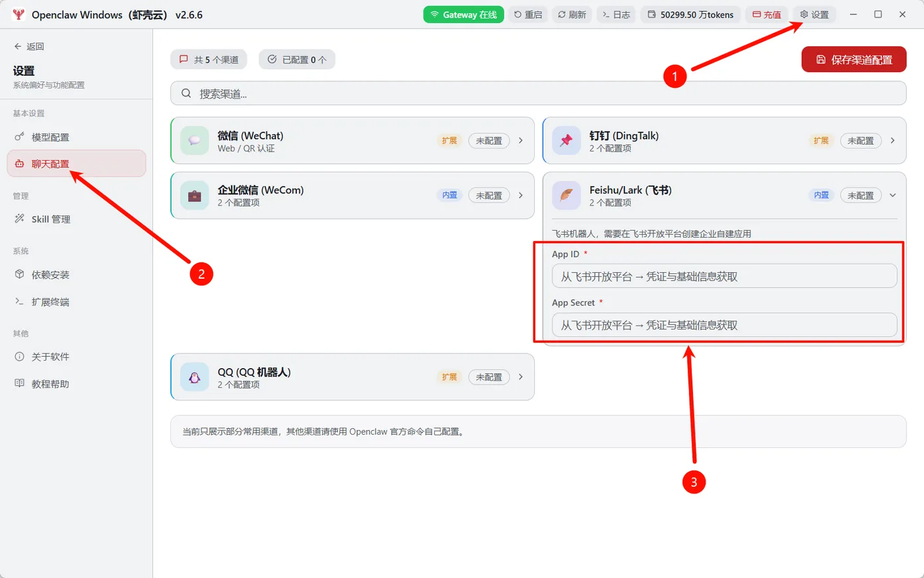Click the 内置 tag on the WeCom card
924x578 pixels.
pyautogui.click(x=449, y=196)
